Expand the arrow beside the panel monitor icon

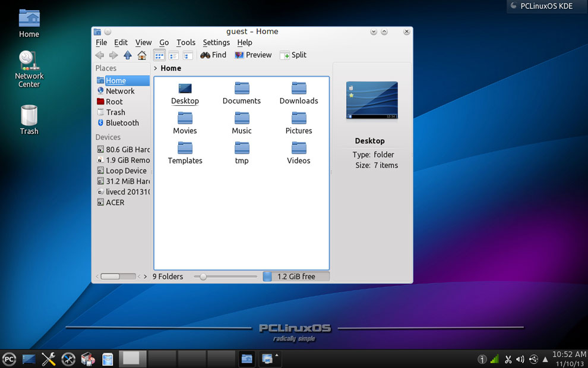277,355
